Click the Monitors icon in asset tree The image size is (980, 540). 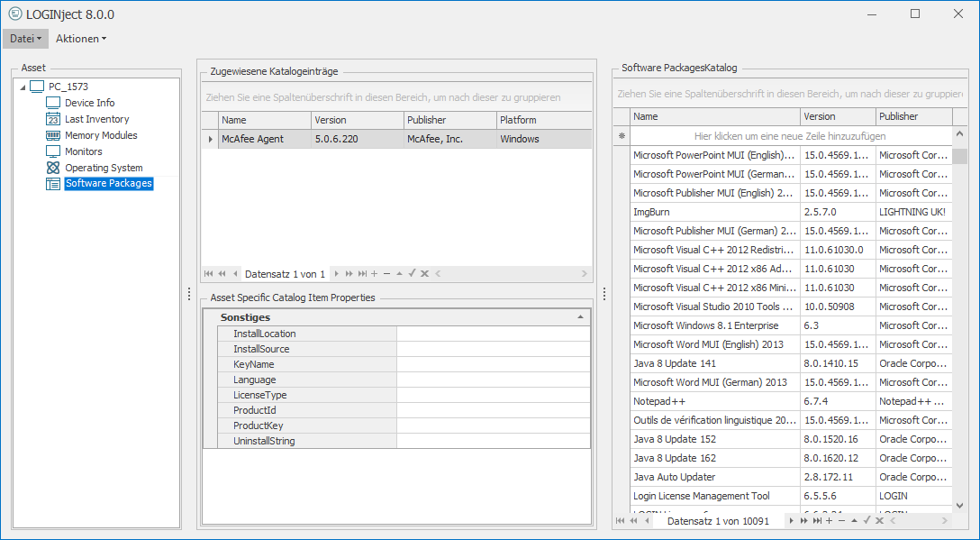point(53,151)
